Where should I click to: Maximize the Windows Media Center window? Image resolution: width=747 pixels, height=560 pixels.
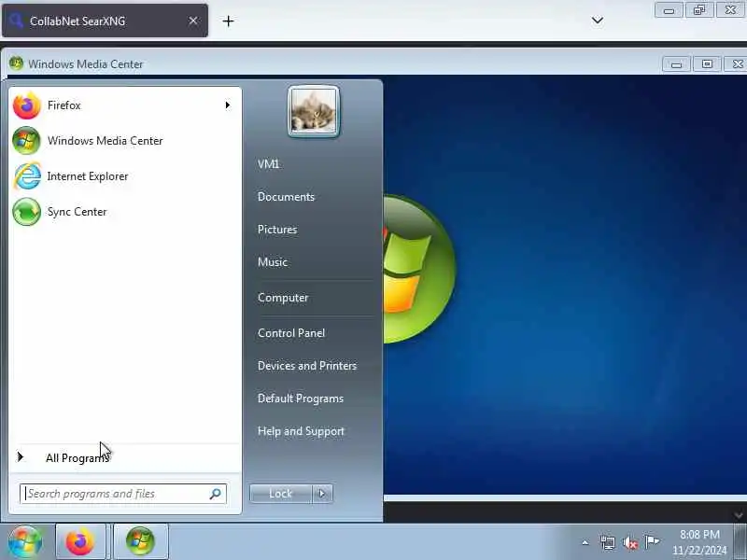point(707,64)
